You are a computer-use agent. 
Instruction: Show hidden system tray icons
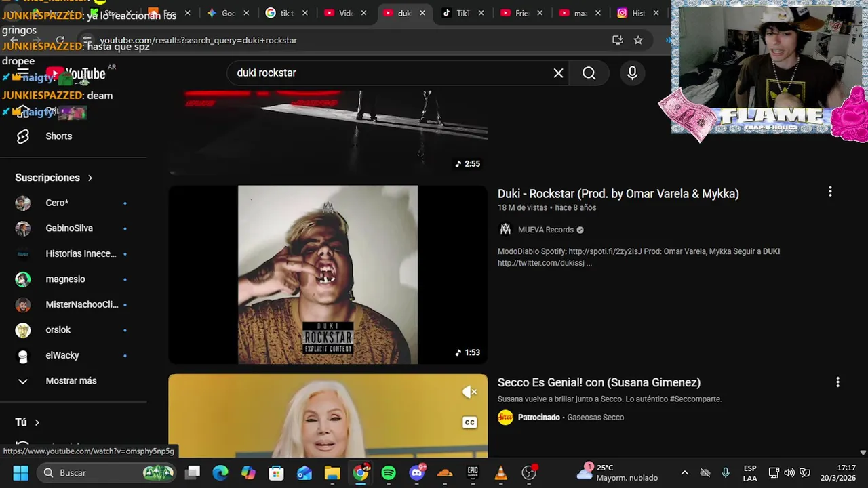[x=684, y=472]
